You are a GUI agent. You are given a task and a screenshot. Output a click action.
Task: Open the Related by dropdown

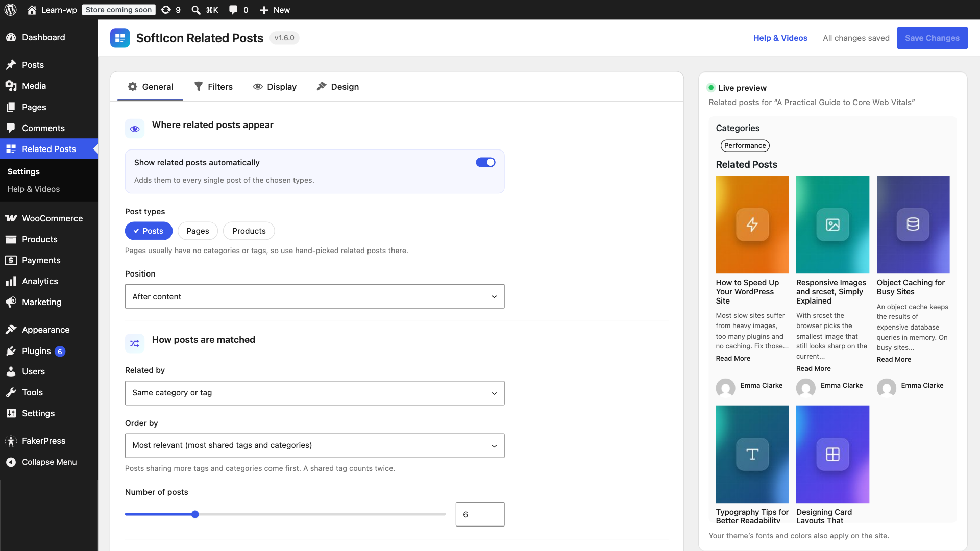pos(314,393)
